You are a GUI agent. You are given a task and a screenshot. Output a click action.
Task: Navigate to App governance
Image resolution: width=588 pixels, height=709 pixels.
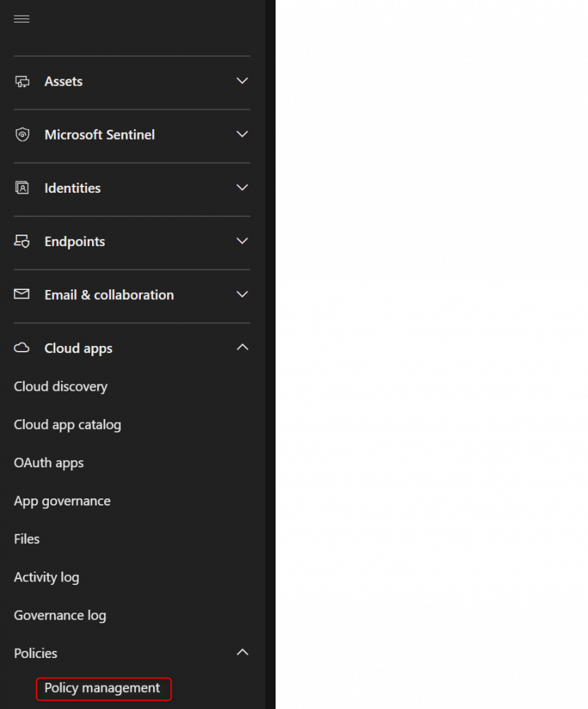(62, 501)
